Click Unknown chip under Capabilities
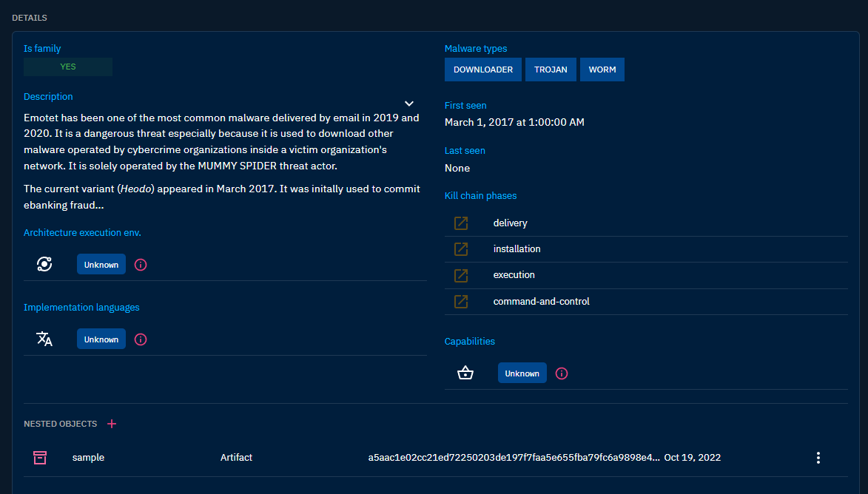Viewport: 868px width, 494px height. tap(522, 373)
